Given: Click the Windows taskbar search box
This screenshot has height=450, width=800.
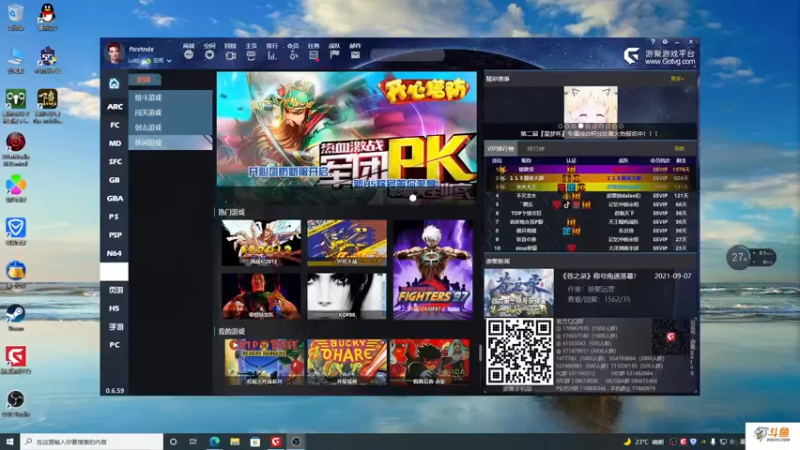Looking at the screenshot, I should [92, 441].
